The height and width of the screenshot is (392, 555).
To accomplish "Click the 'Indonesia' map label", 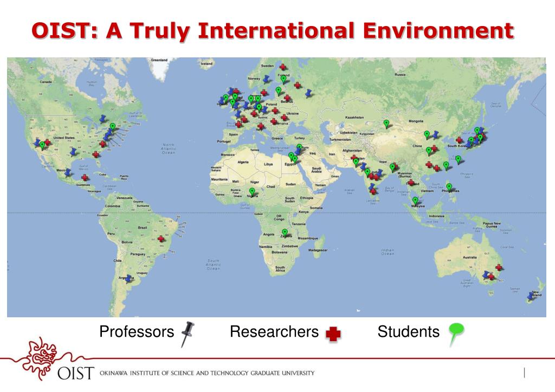I will [436, 216].
